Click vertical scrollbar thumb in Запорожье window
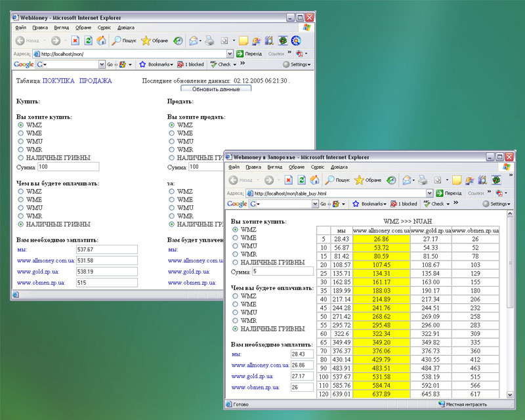525x420 pixels. (x=510, y=263)
